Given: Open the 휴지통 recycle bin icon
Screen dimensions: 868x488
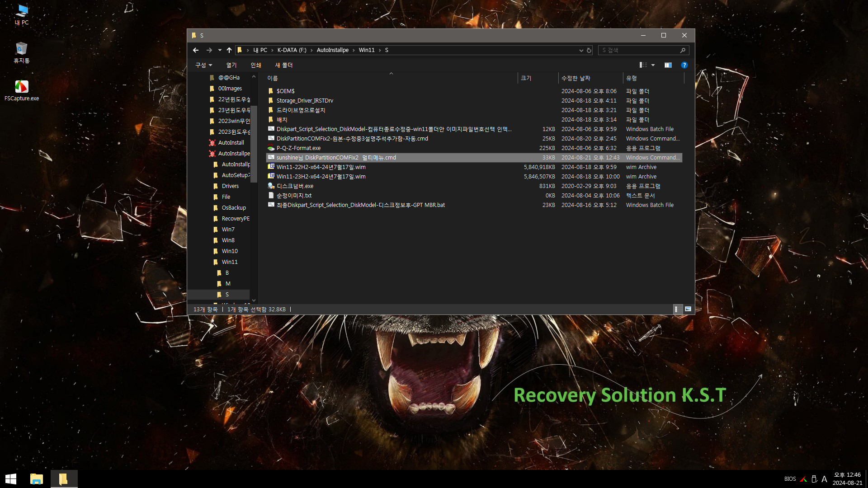Looking at the screenshot, I should coord(21,52).
